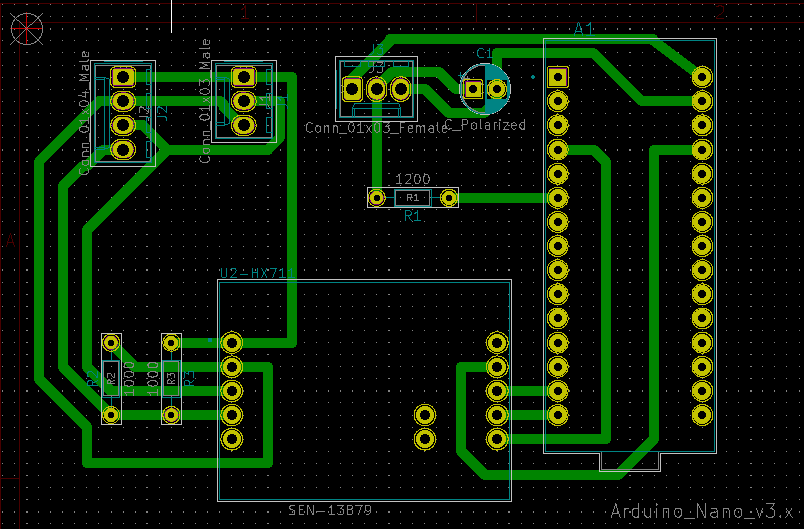
Task: Click the C_Polarized value text
Action: pos(485,125)
